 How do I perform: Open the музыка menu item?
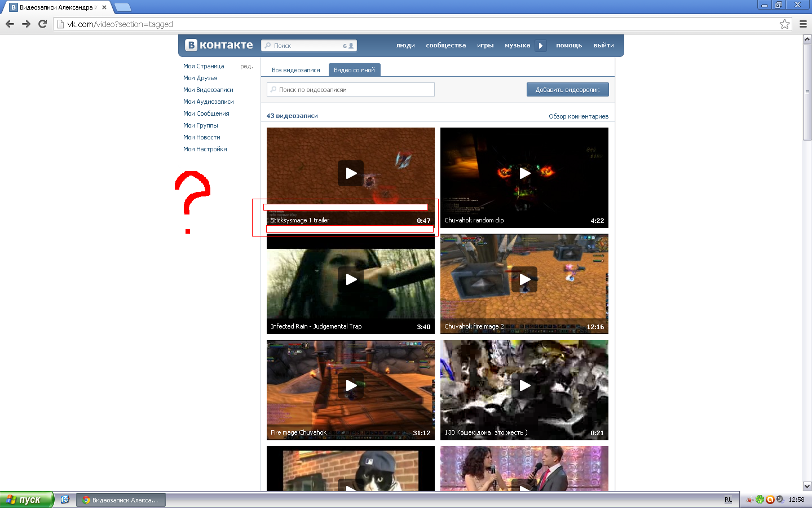(518, 45)
